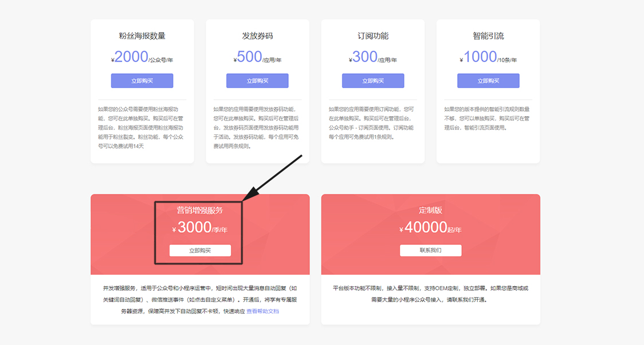Click the 粉丝海报 description paragraph

141,128
